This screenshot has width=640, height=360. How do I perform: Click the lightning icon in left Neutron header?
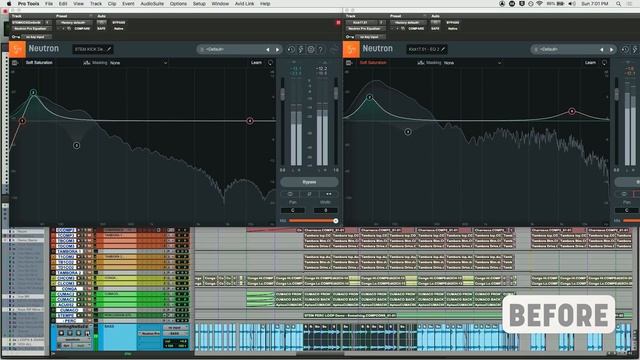tap(301, 50)
